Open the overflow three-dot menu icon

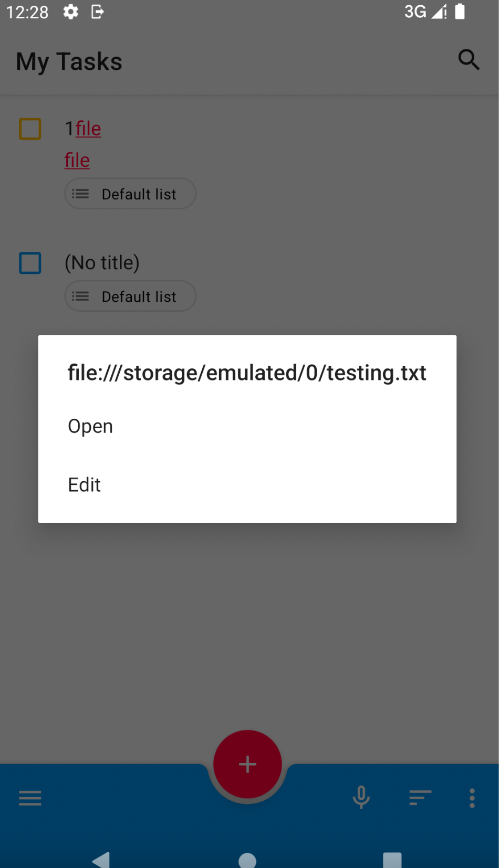[x=472, y=798]
